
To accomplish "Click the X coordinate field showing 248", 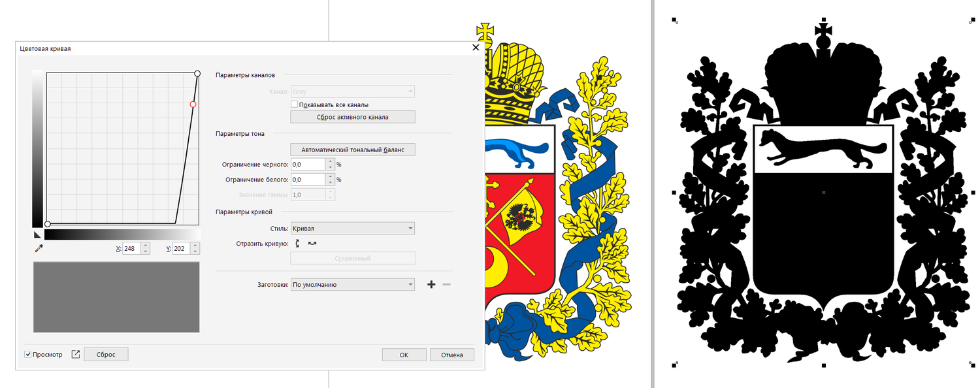I will pyautogui.click(x=131, y=248).
